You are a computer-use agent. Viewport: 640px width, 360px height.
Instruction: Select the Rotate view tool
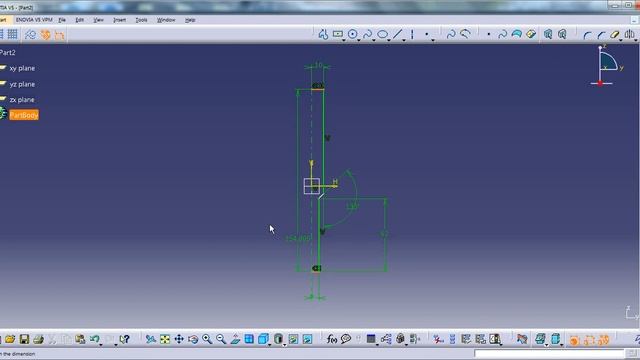(x=193, y=339)
